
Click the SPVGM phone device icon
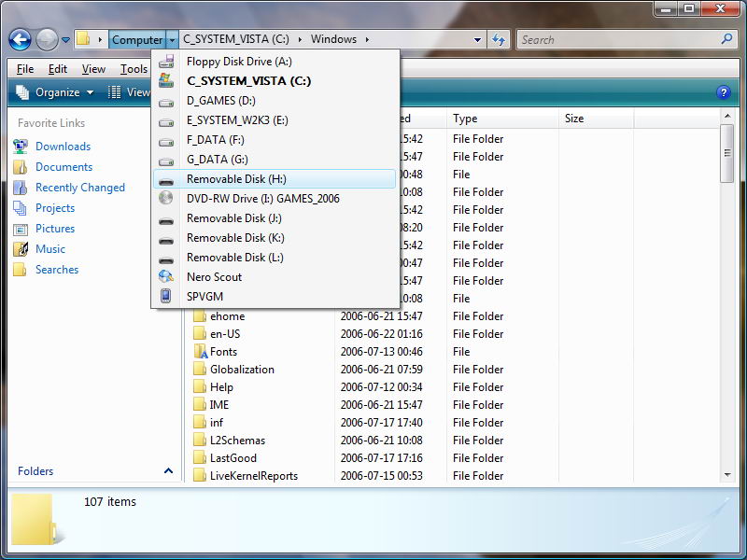[x=165, y=296]
